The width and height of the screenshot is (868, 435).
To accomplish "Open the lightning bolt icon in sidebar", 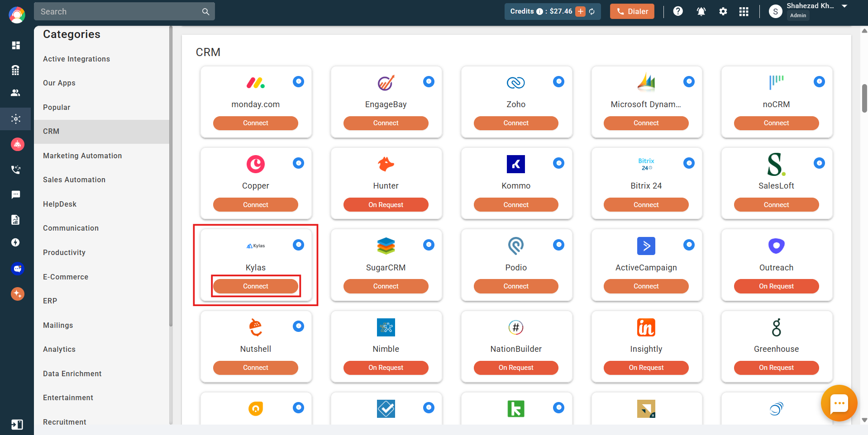I will click(16, 242).
